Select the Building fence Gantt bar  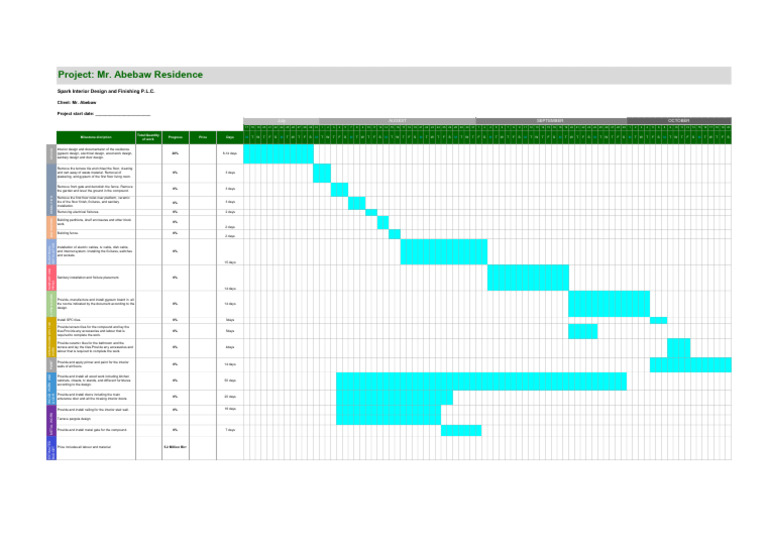tap(394, 234)
